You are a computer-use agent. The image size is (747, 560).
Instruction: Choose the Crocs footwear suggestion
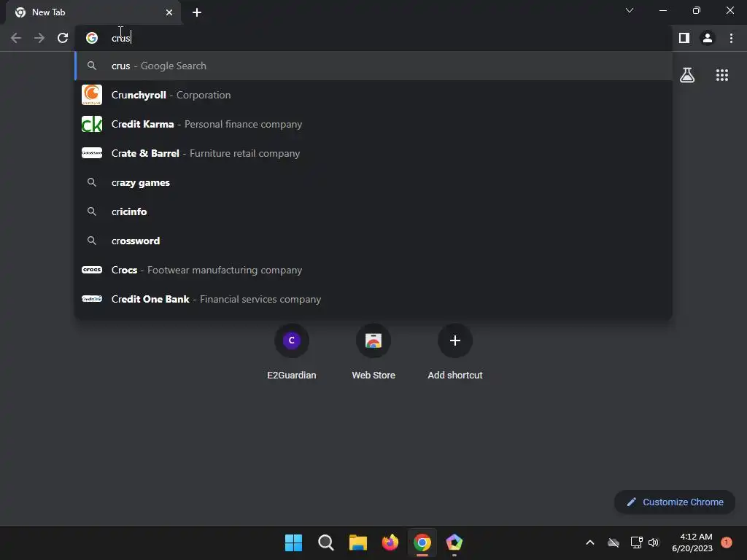click(374, 270)
